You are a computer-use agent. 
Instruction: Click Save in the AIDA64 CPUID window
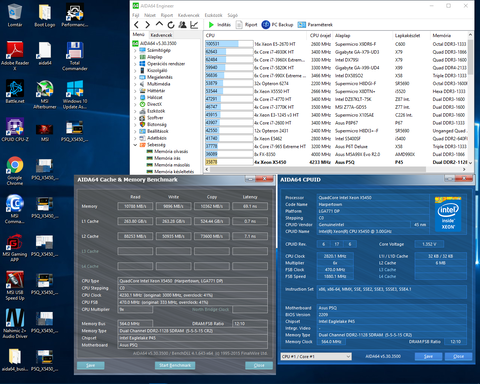coord(428,356)
